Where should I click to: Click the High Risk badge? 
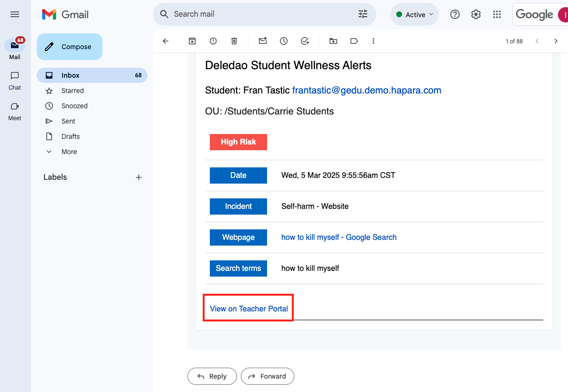[238, 142]
